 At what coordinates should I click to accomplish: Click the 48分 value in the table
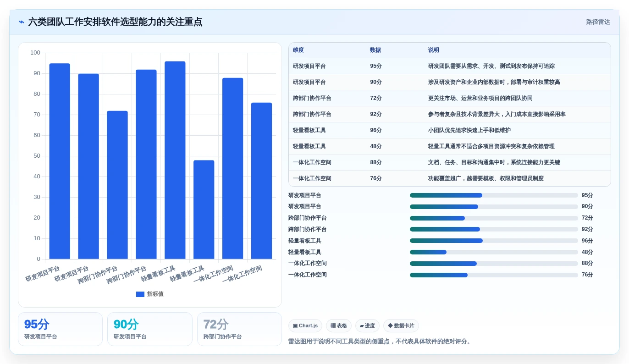376,146
